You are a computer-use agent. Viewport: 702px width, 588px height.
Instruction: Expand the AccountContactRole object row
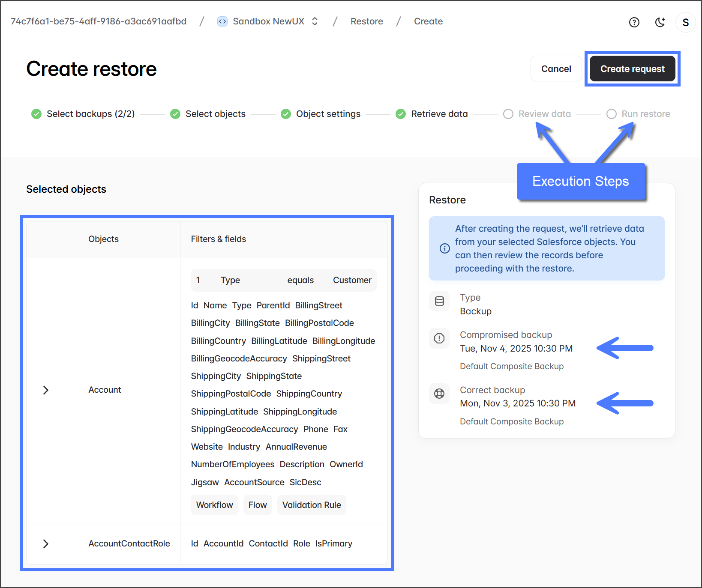[x=46, y=544]
